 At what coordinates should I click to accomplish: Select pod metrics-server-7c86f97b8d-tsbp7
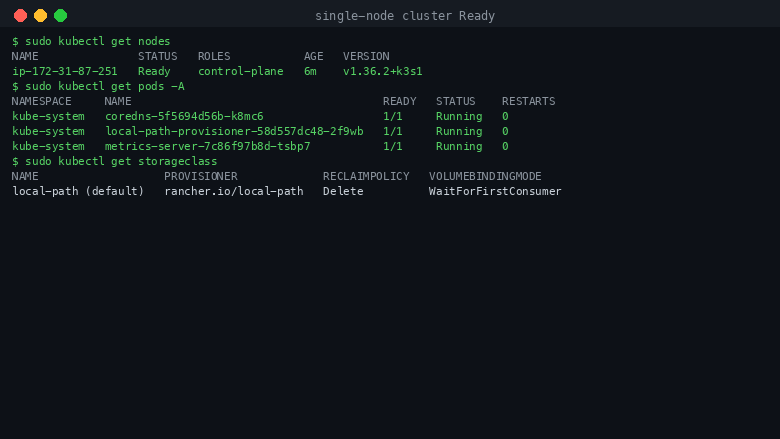tap(207, 146)
